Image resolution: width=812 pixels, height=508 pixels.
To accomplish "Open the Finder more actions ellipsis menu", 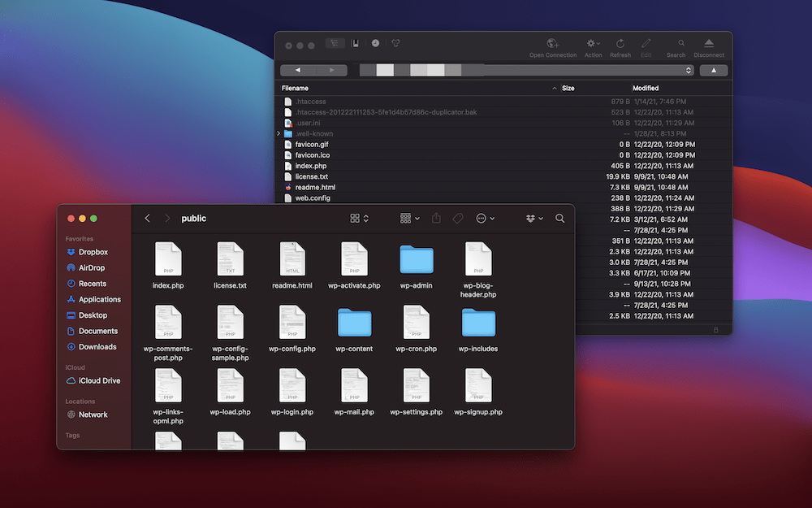I will click(486, 218).
